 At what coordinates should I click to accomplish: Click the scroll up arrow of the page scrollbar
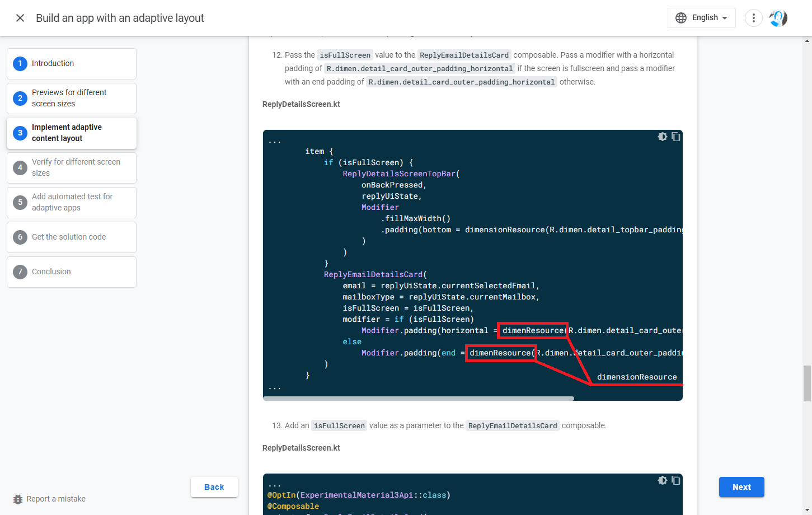807,40
